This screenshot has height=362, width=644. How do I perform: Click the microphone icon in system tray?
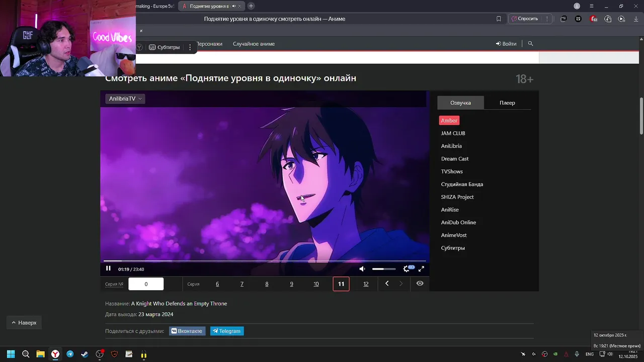pyautogui.click(x=577, y=354)
